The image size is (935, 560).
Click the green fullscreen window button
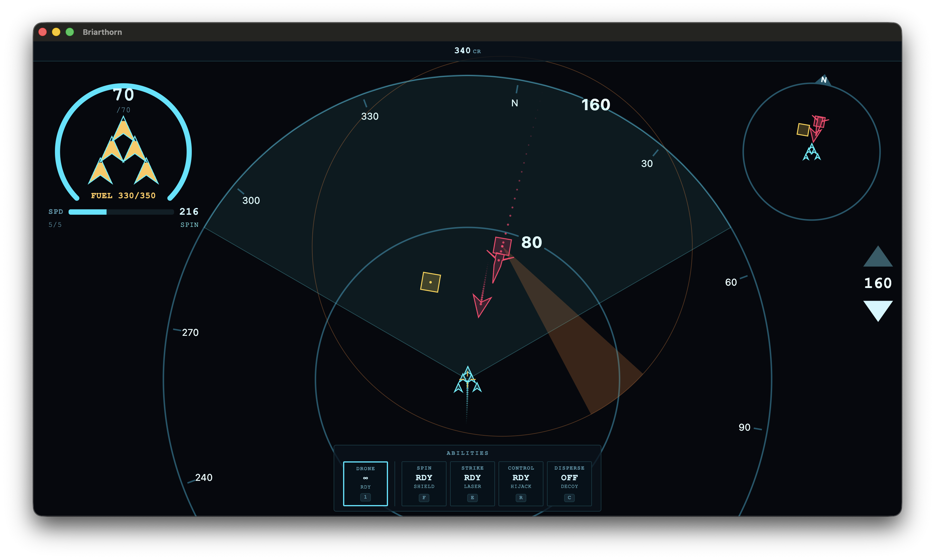[69, 32]
